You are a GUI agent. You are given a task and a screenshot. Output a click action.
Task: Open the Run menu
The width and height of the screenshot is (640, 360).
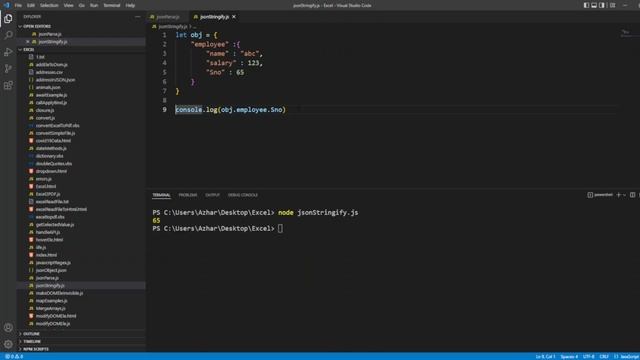(x=94, y=5)
